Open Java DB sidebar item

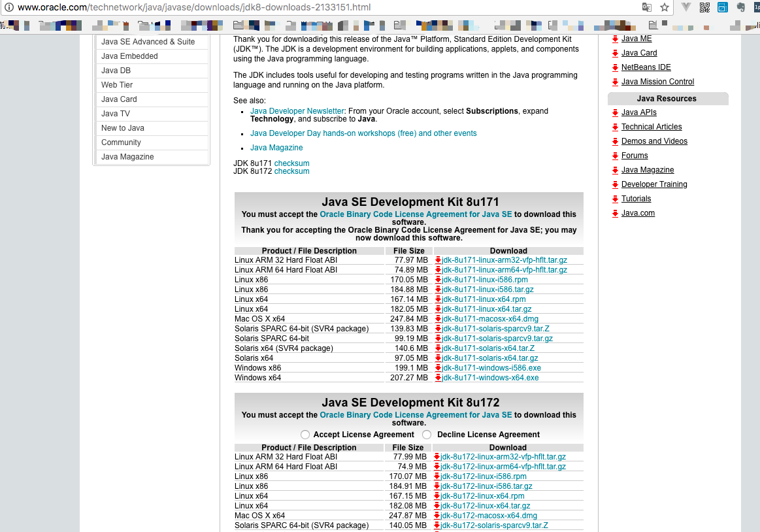pyautogui.click(x=152, y=71)
